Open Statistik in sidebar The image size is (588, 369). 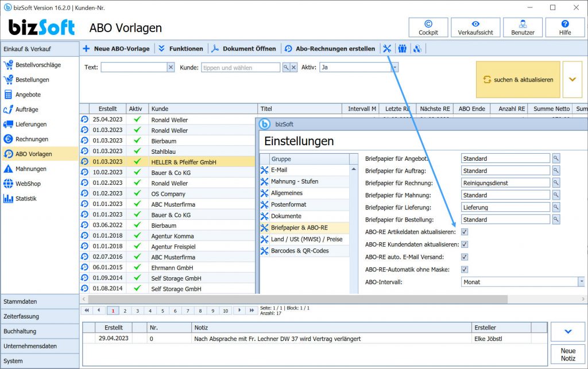click(40, 199)
